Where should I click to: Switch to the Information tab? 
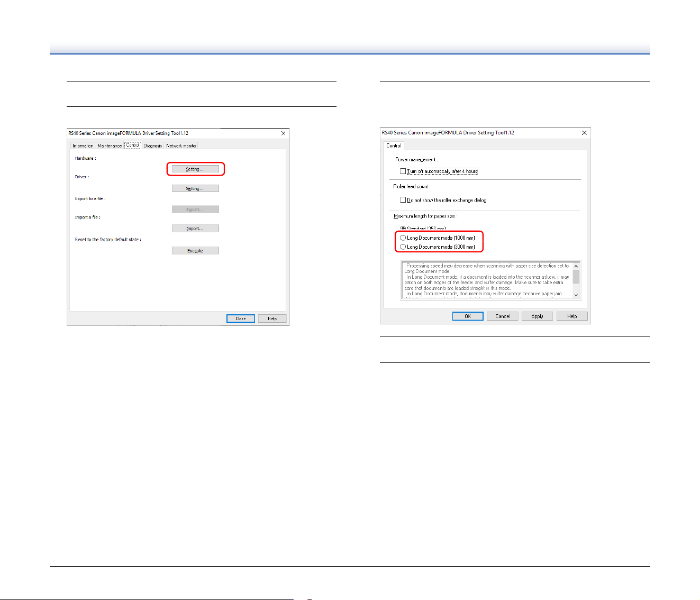83,146
